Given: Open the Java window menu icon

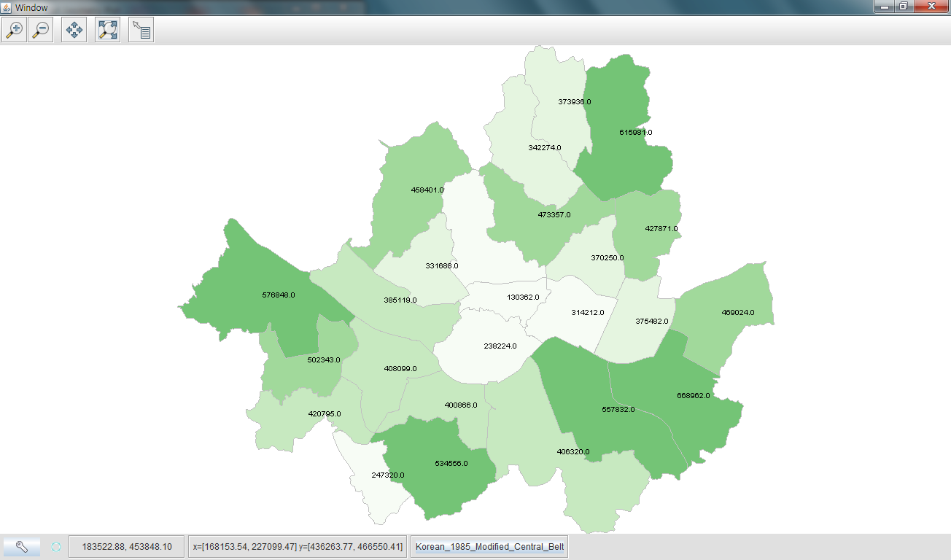Looking at the screenshot, I should 6,7.
